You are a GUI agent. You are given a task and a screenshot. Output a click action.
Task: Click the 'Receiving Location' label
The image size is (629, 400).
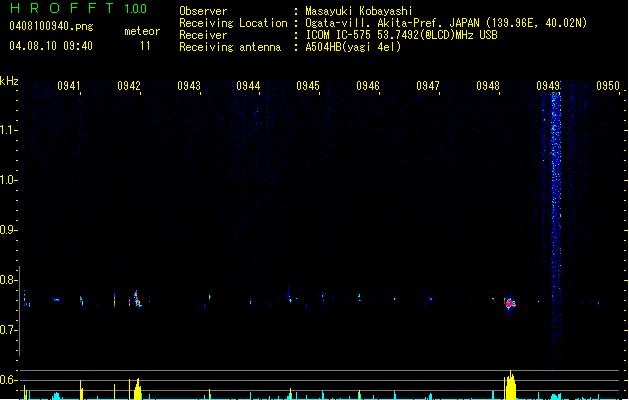[x=233, y=23]
